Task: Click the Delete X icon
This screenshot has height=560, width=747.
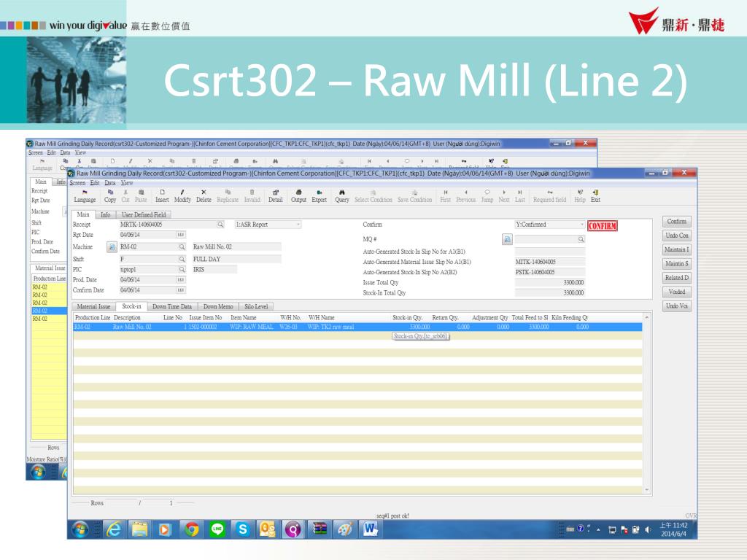Action: [x=204, y=192]
